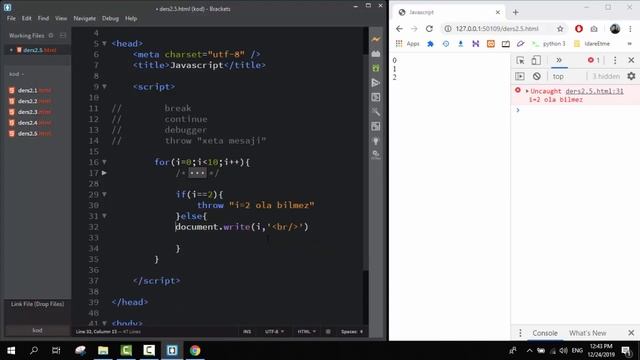Open Brackets File menu

click(x=11, y=18)
